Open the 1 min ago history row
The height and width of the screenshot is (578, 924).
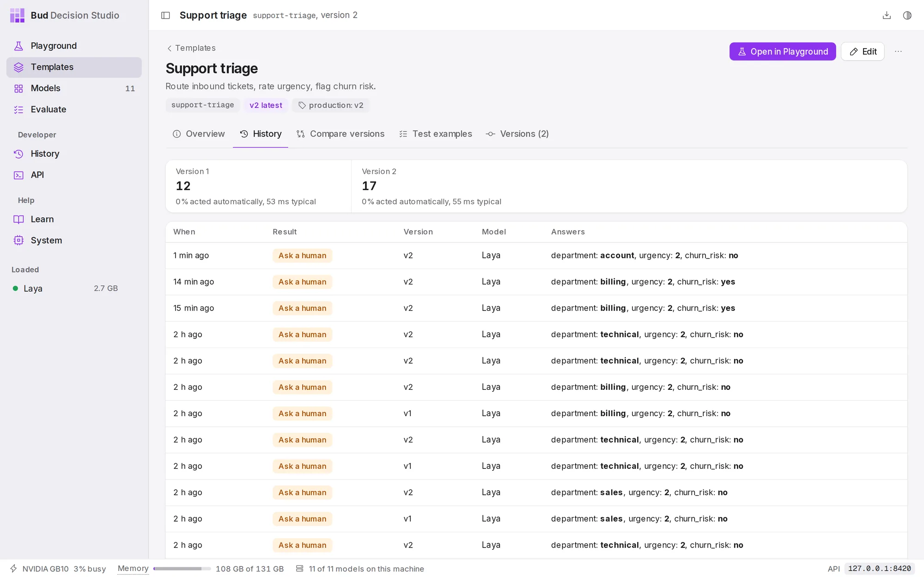(x=536, y=256)
